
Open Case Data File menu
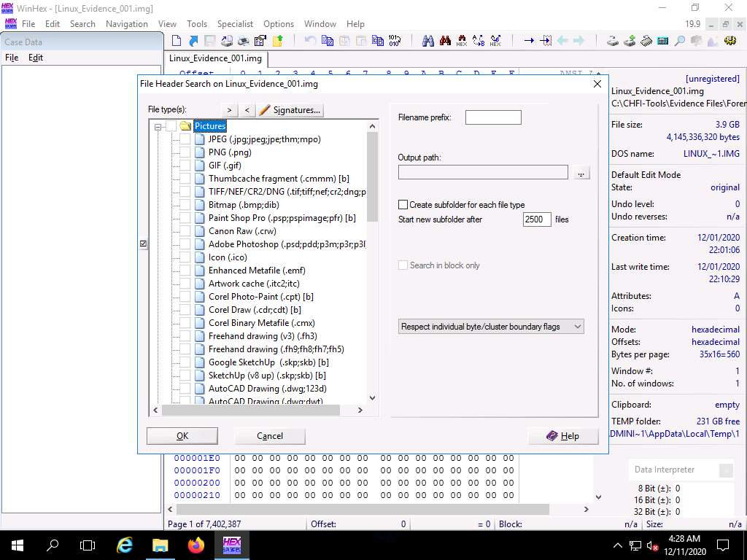point(12,58)
